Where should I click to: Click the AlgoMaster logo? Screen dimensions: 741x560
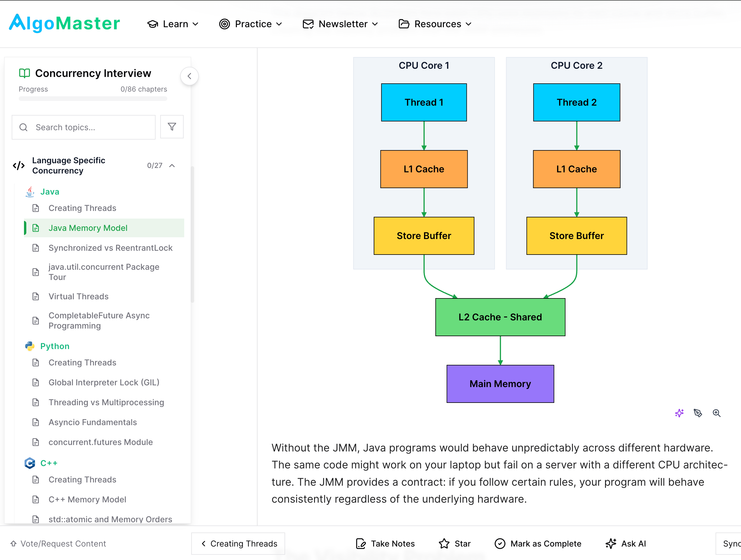(64, 23)
